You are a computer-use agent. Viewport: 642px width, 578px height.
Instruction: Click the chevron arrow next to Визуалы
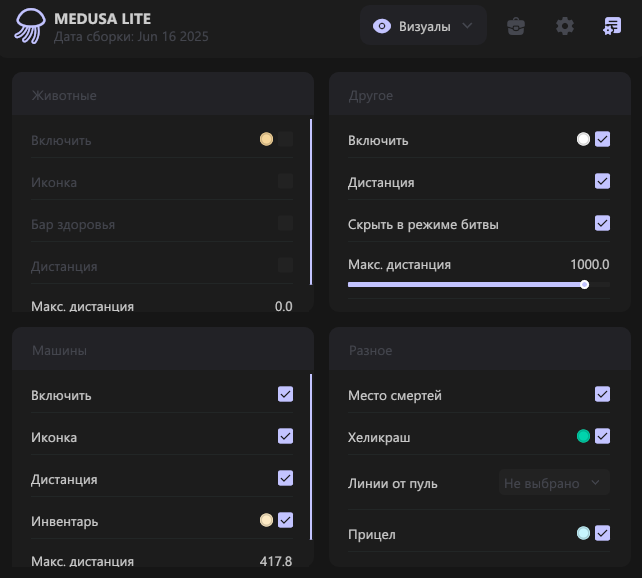pyautogui.click(x=467, y=26)
